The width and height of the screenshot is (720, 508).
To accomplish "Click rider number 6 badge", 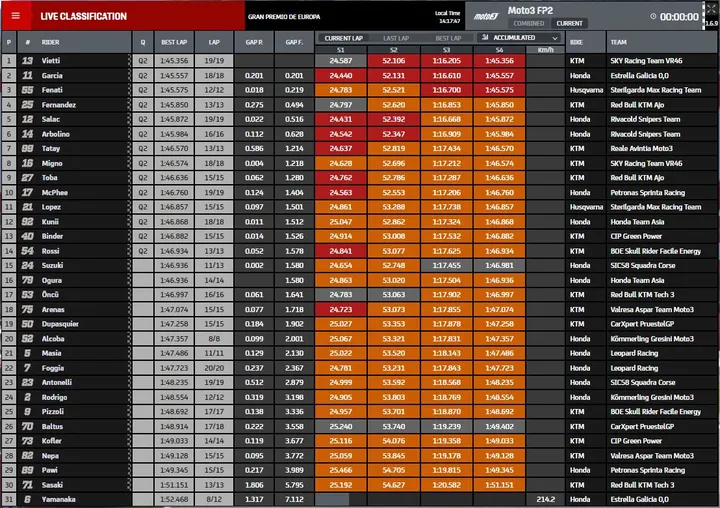I will [x=28, y=499].
